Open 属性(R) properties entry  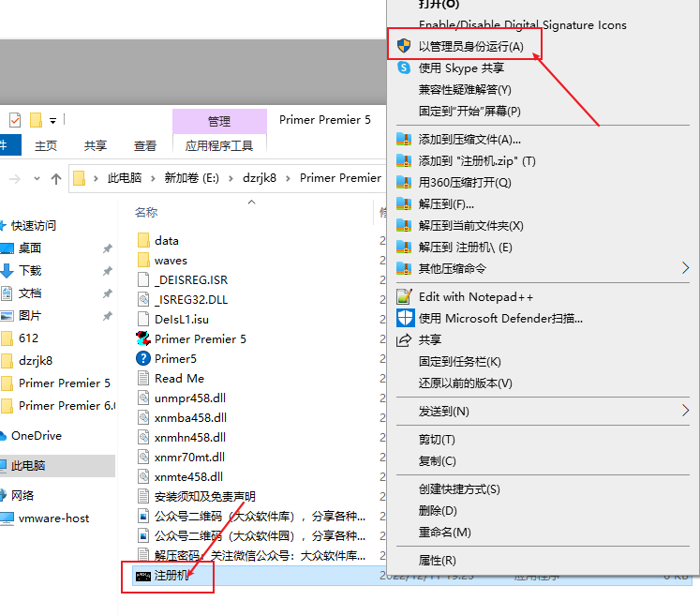click(x=437, y=560)
